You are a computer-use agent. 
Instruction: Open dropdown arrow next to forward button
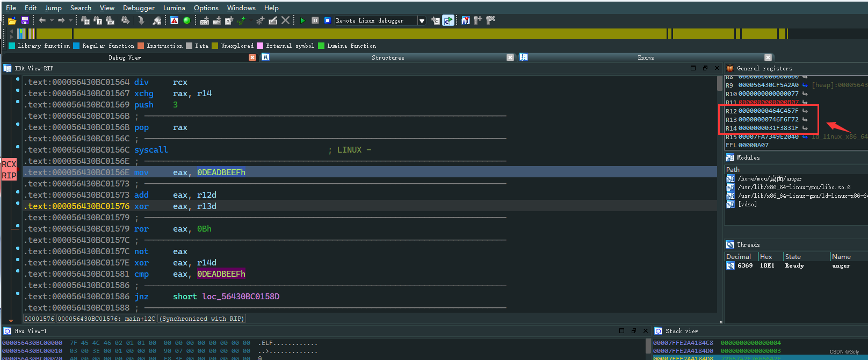[x=70, y=20]
